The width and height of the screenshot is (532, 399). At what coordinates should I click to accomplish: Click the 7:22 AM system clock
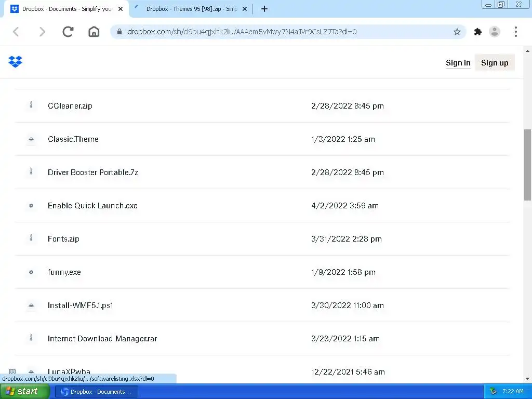513,392
